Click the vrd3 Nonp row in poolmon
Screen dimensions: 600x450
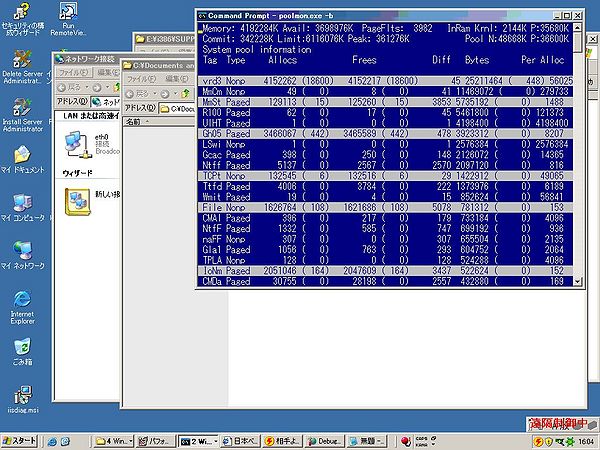[x=385, y=81]
